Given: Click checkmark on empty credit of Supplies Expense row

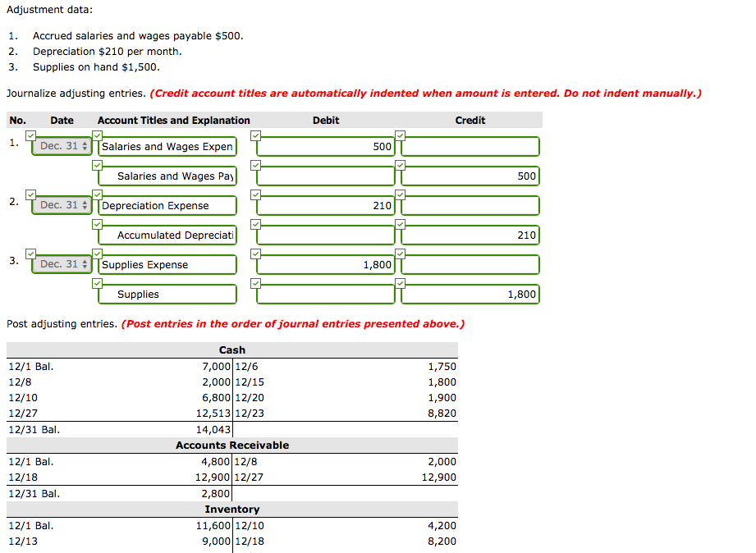Looking at the screenshot, I should (401, 254).
